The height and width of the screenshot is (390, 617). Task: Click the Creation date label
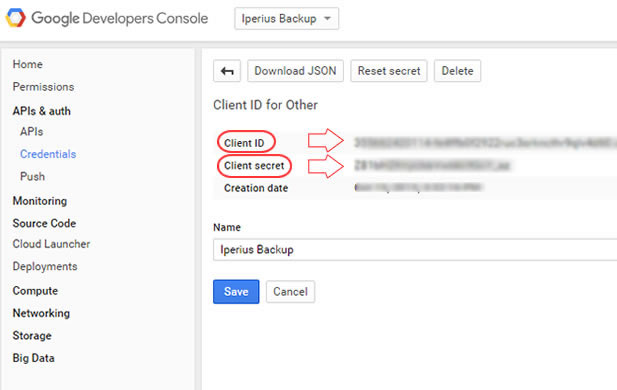click(256, 188)
